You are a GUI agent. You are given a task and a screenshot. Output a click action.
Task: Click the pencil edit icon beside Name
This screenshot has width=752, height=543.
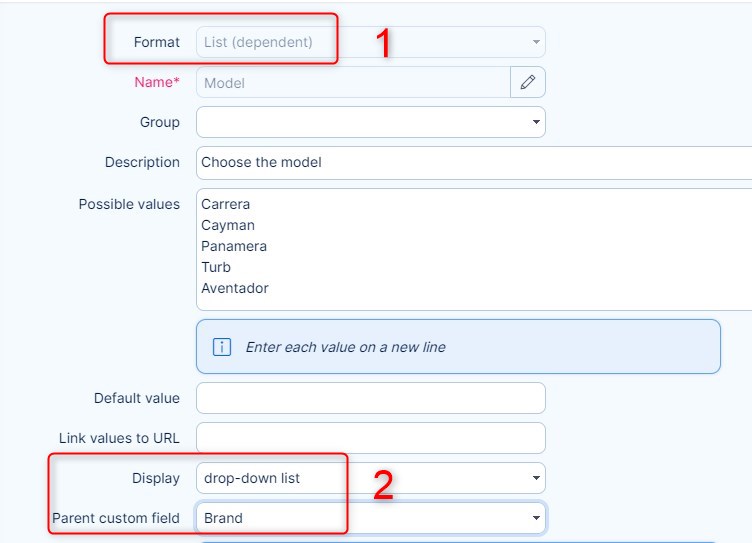coord(528,82)
